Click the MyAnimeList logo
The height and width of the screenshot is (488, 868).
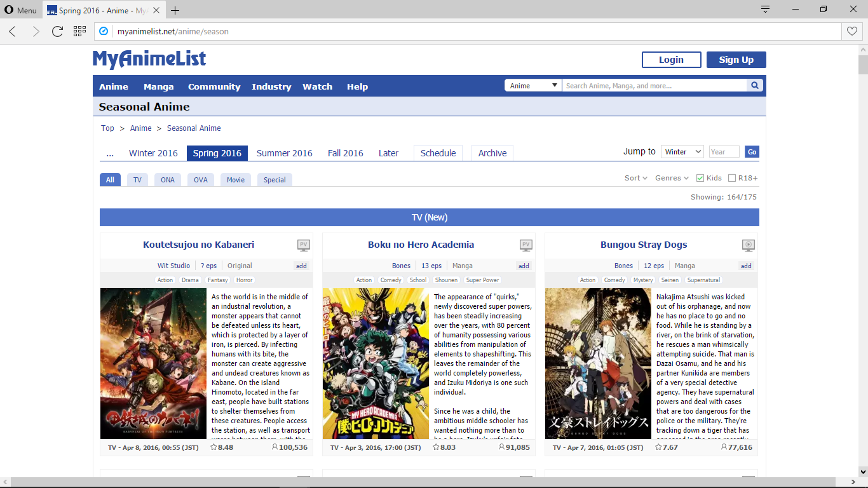click(x=149, y=59)
